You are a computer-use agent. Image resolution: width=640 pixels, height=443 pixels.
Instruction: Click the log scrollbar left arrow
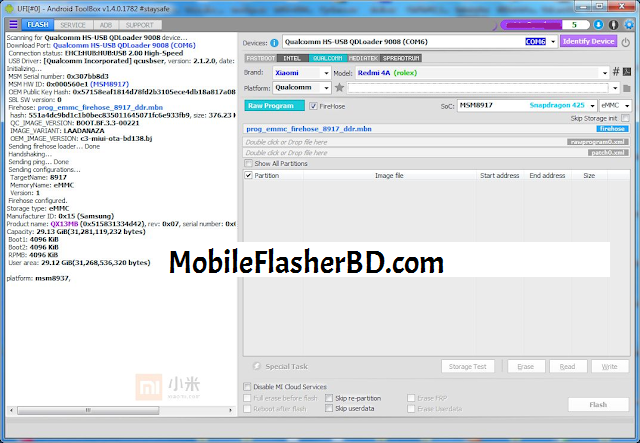[x=11, y=410]
